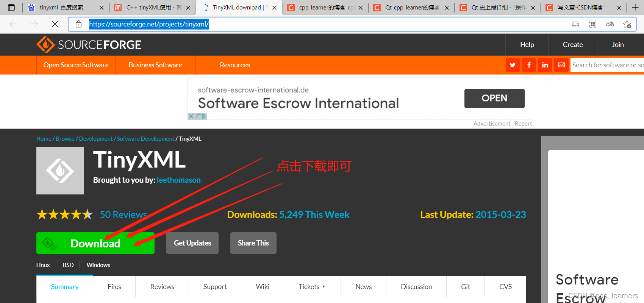Image resolution: width=644 pixels, height=303 pixels.
Task: Open the screen cast/device icon in address bar
Action: pos(575,24)
